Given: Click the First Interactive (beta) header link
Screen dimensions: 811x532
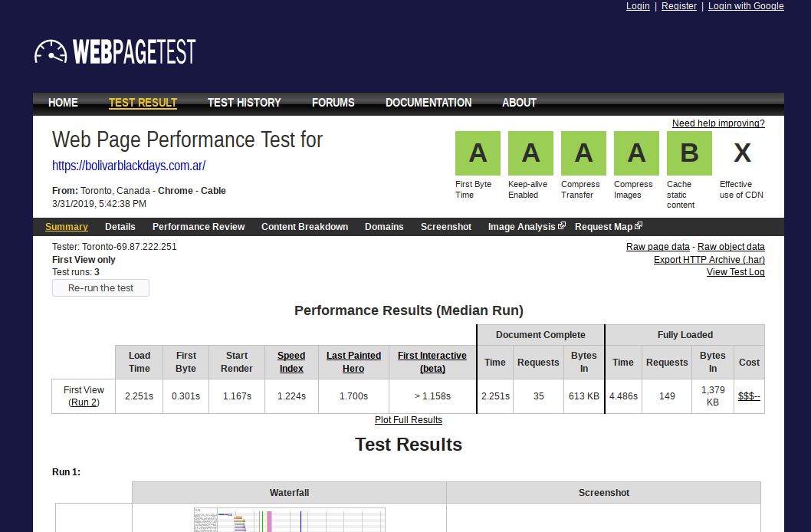Looking at the screenshot, I should 432,362.
